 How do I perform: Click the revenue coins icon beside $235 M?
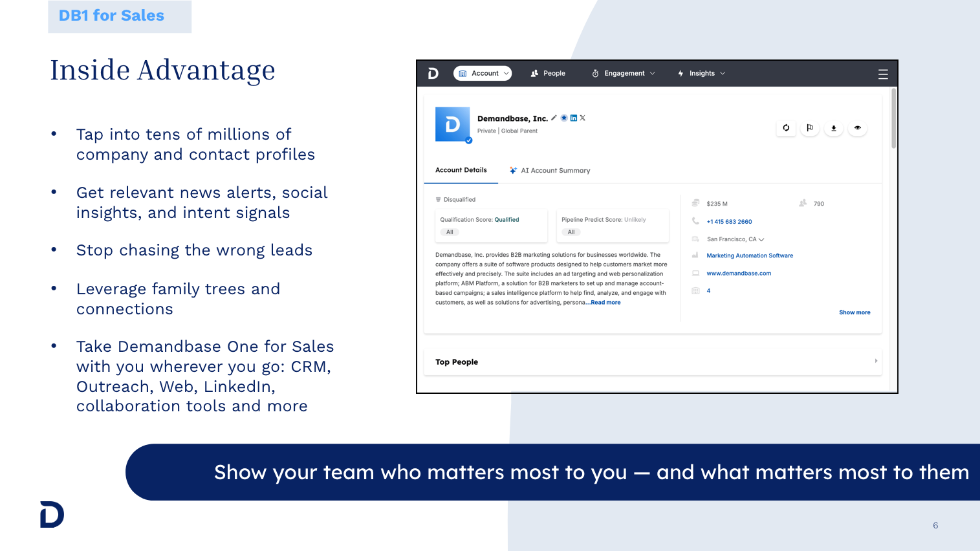coord(696,203)
